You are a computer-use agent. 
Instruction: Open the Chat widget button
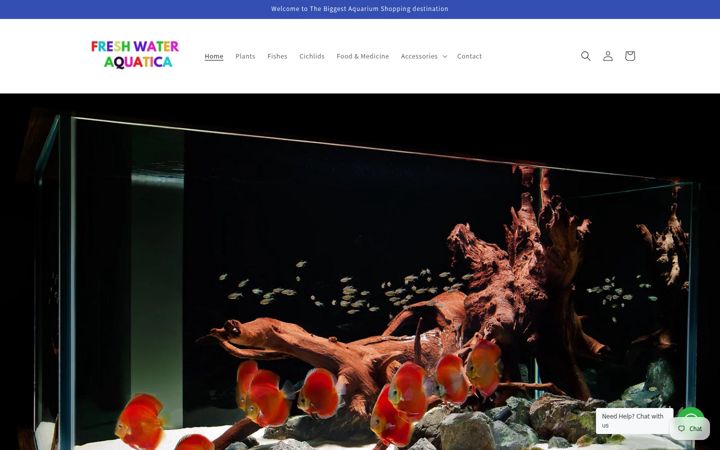[690, 428]
